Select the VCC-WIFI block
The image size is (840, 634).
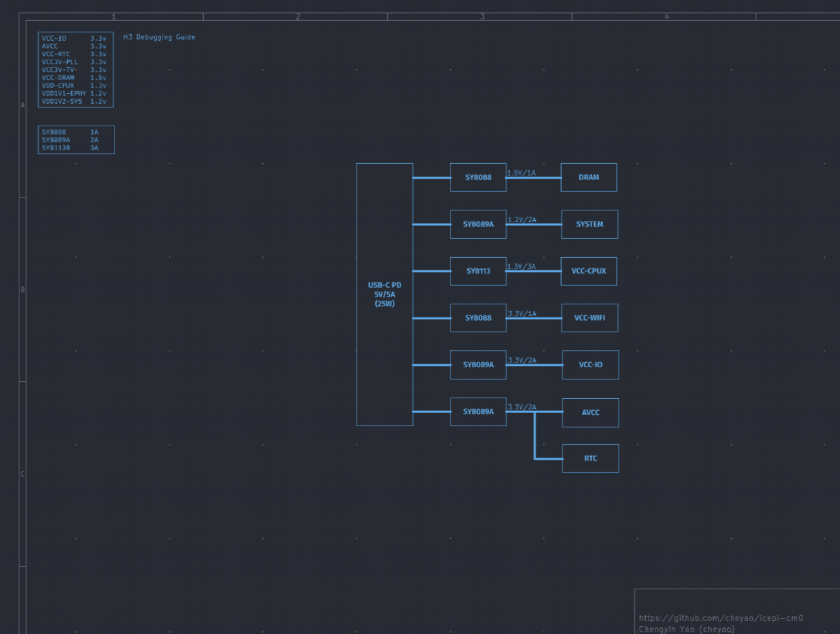(x=589, y=318)
